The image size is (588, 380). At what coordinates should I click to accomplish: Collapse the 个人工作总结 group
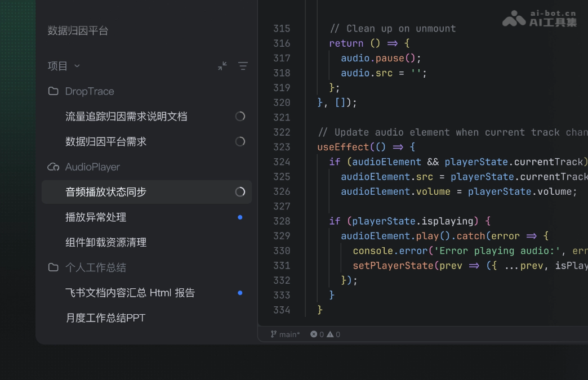pyautogui.click(x=96, y=267)
